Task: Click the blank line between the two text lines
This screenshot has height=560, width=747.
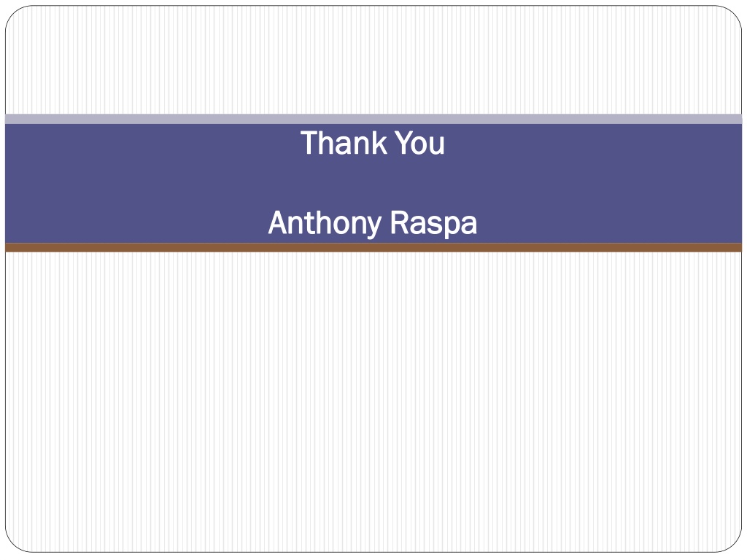Action: pos(373,183)
